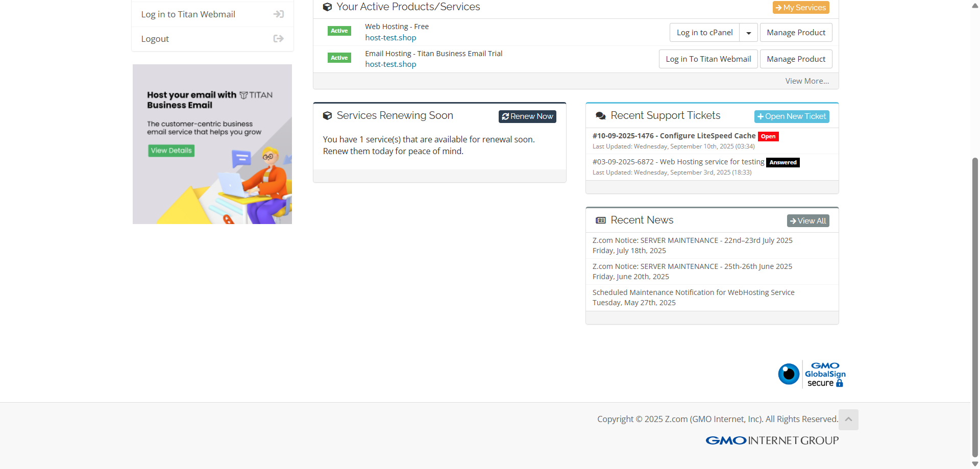Open host-test.shop link under Email Hosting
980x469 pixels.
[390, 64]
